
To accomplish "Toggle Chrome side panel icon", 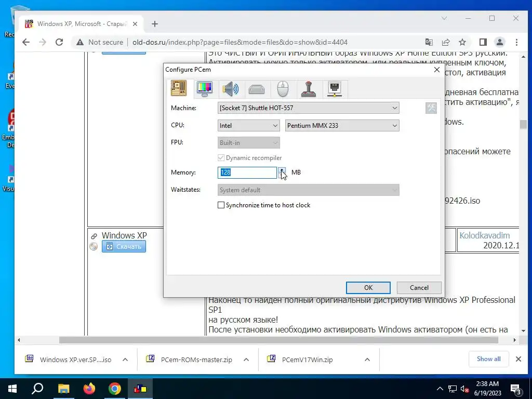I will tap(483, 42).
